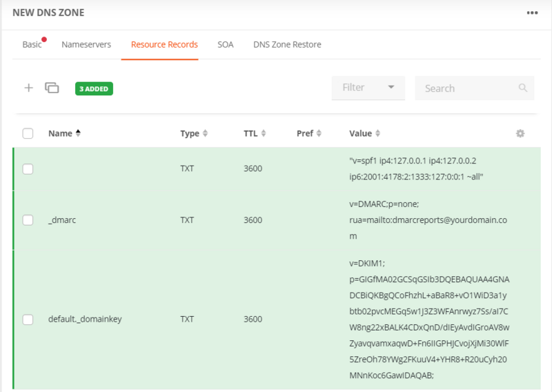
Task: Click the Name column header
Action: 60,133
